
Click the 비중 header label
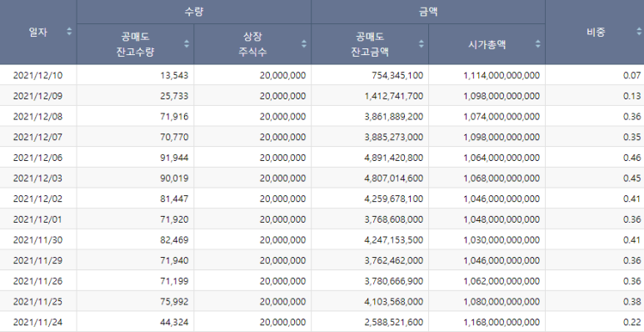596,32
